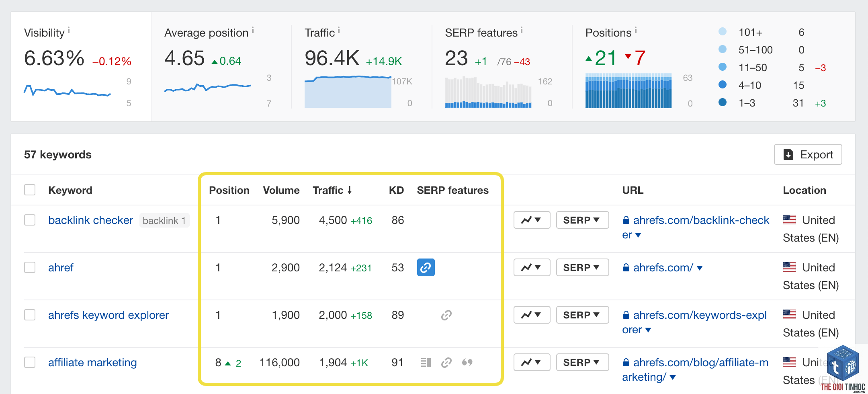Viewport: 868px width, 394px height.
Task: Click Traffic column sort arrow
Action: tap(350, 190)
